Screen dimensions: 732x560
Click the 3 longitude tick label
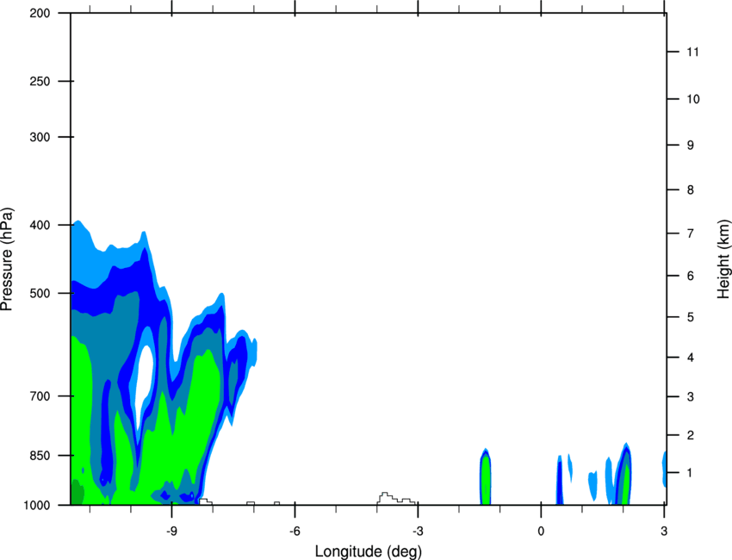(x=664, y=532)
